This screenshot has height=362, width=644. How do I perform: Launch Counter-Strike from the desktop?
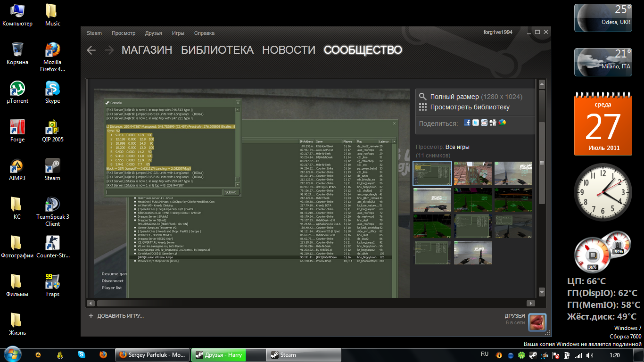[52, 247]
